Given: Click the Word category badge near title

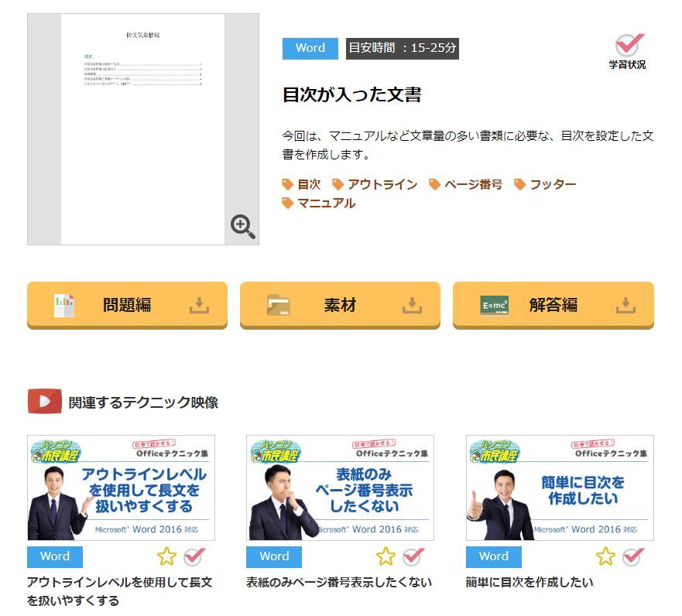Looking at the screenshot, I should click(310, 48).
